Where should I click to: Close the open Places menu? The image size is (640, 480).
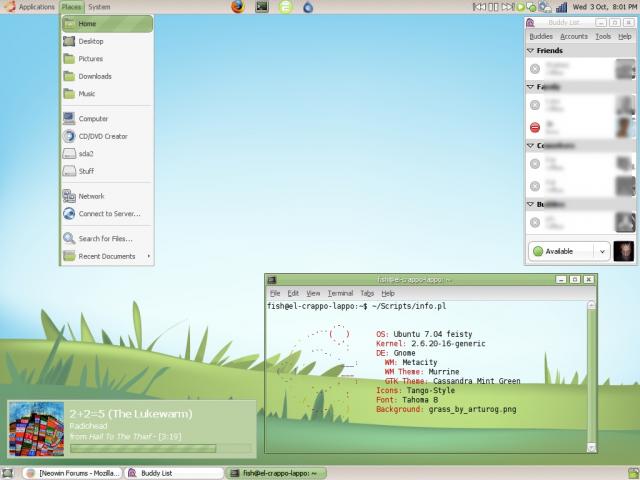click(71, 7)
